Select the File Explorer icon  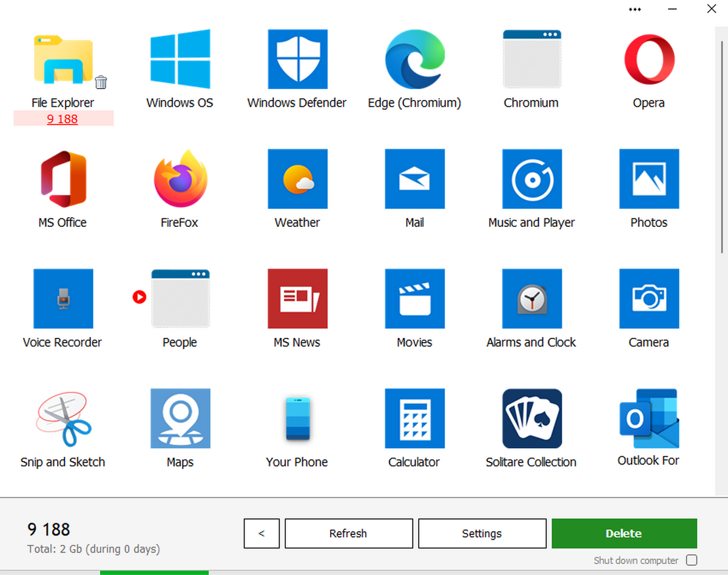(x=63, y=59)
